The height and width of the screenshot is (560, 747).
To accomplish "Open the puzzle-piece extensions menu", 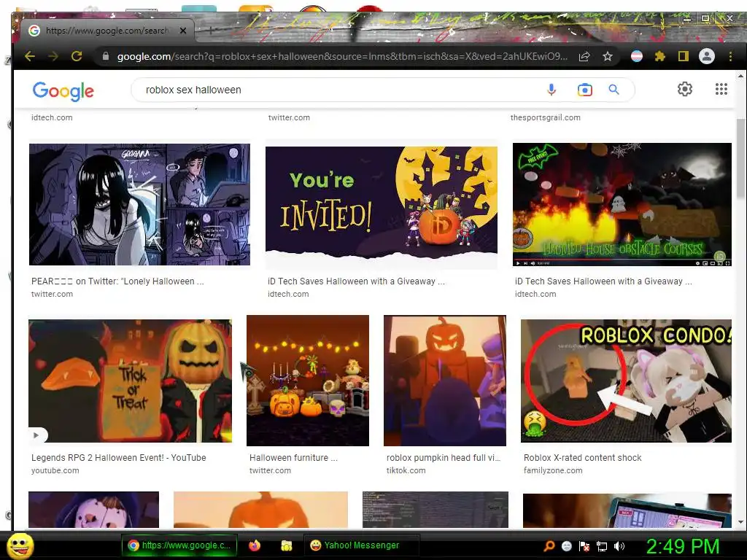I will coord(659,57).
